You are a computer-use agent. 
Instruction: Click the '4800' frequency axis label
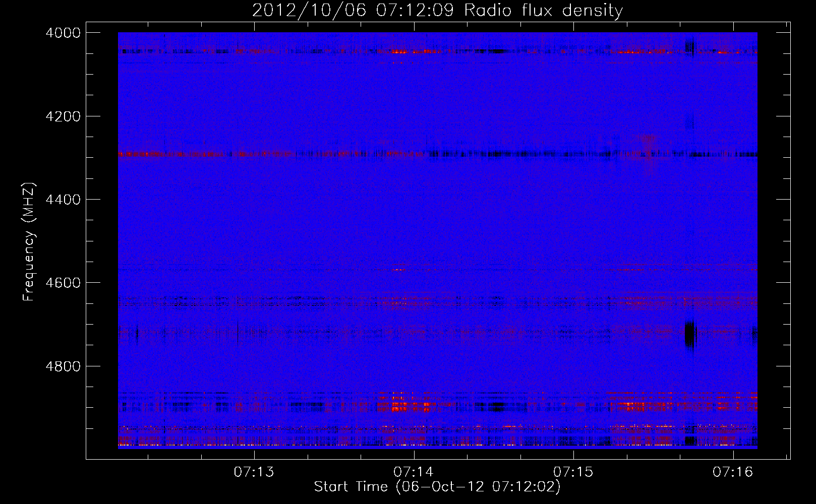click(63, 366)
